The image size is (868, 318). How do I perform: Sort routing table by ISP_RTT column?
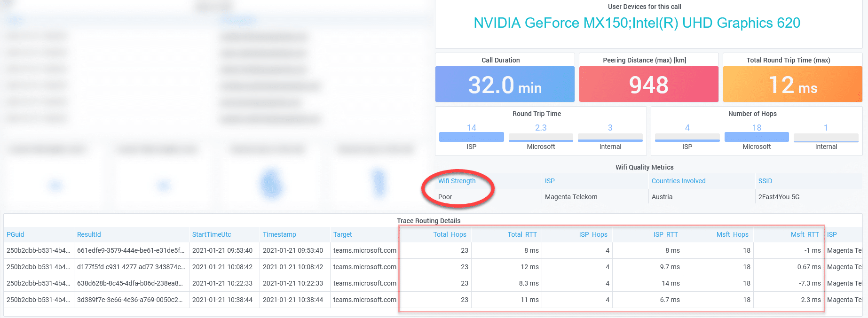pos(665,234)
